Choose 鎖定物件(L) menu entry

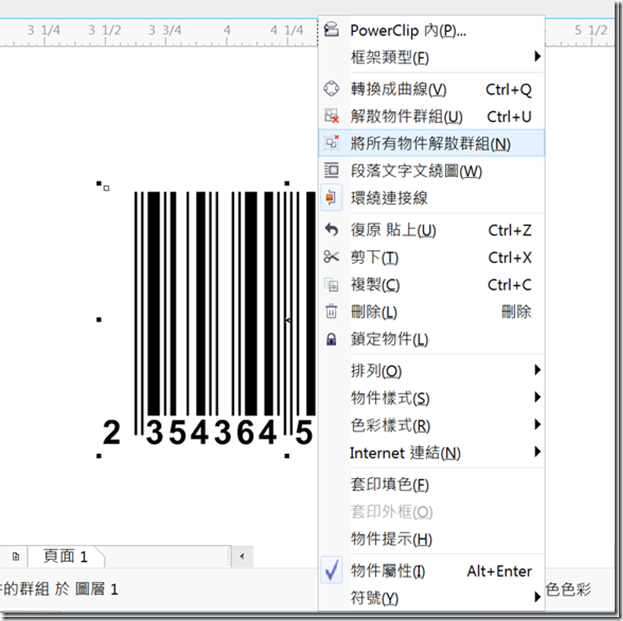(x=431, y=339)
